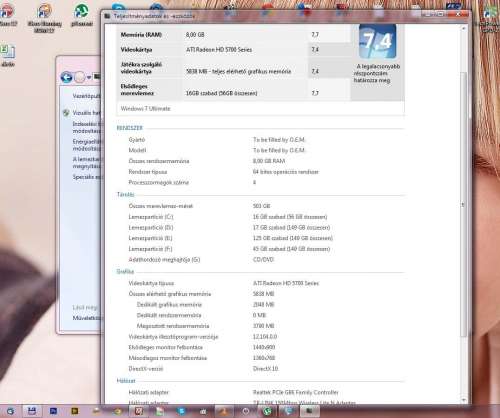Click the '1440x900' primary monitor resolution
Viewport: 500px width, 418px height.
(x=264, y=347)
